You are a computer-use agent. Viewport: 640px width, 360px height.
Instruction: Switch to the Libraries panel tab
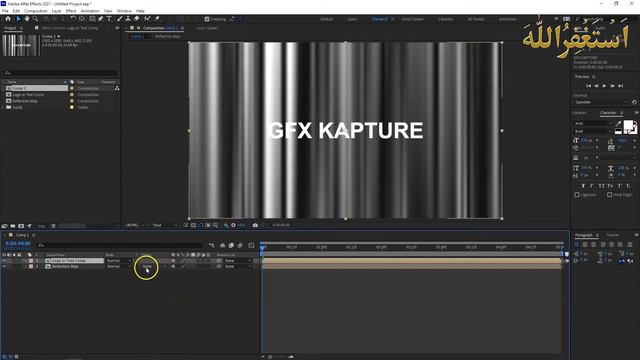click(x=579, y=113)
